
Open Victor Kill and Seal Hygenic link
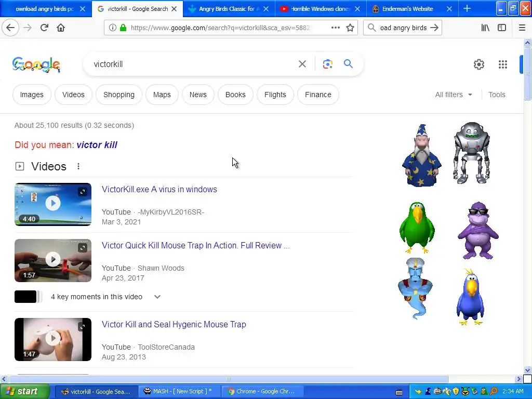(174, 324)
